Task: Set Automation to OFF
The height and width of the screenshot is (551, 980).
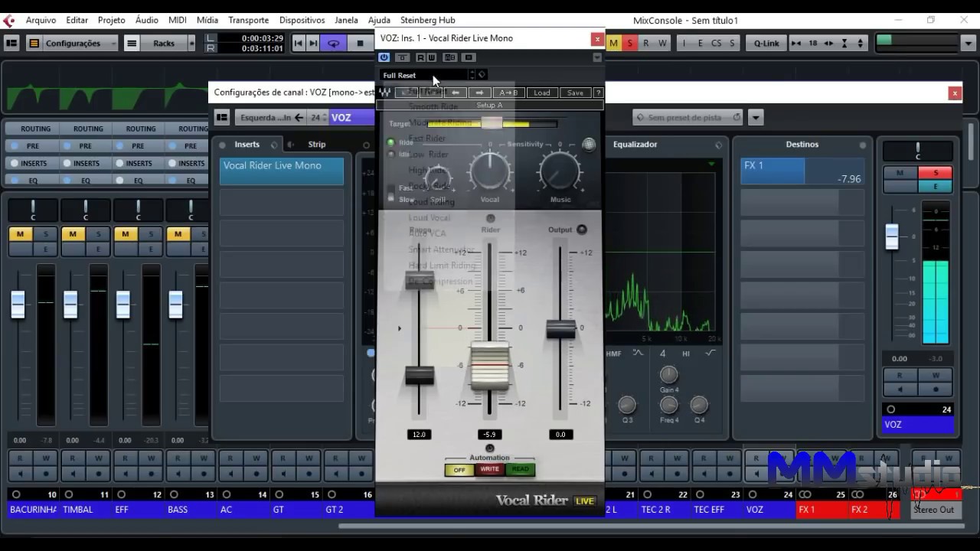Action: (x=459, y=470)
